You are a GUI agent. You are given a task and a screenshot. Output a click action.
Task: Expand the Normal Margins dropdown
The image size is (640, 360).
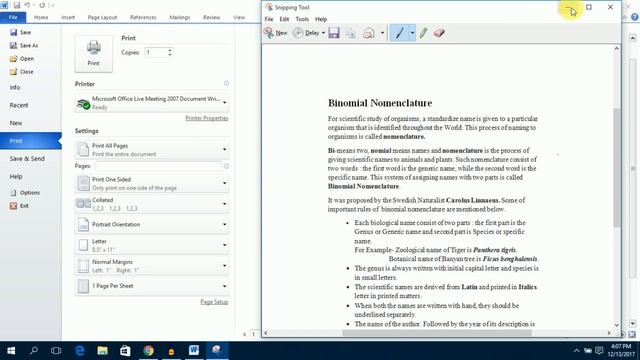point(151,266)
